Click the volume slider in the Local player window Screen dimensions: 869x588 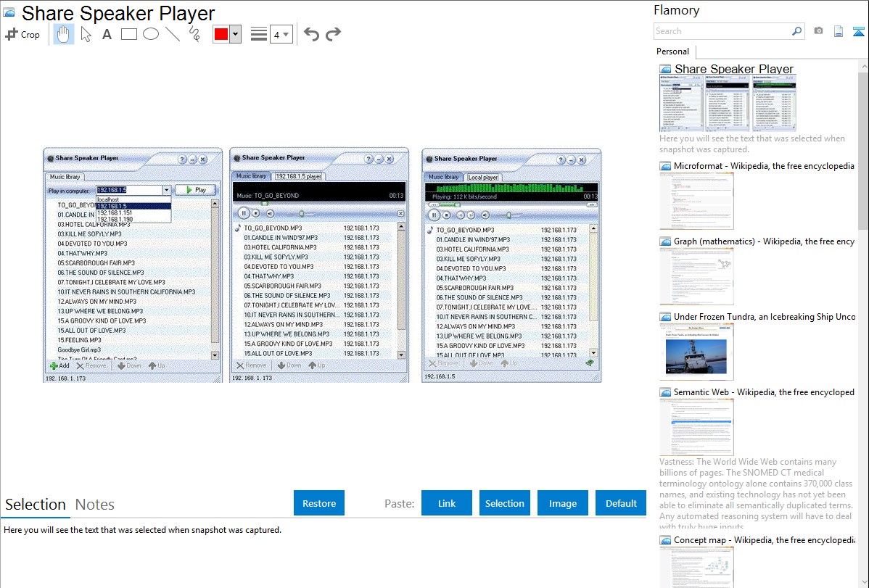pyautogui.click(x=508, y=215)
